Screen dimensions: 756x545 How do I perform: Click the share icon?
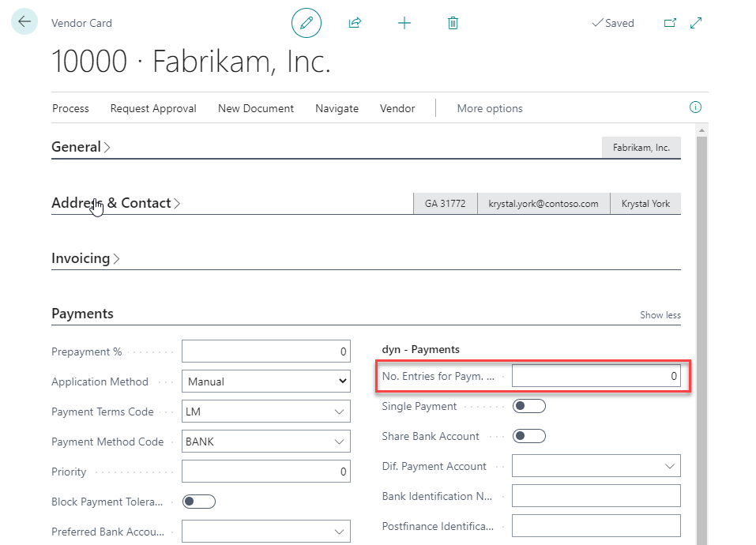(x=355, y=23)
